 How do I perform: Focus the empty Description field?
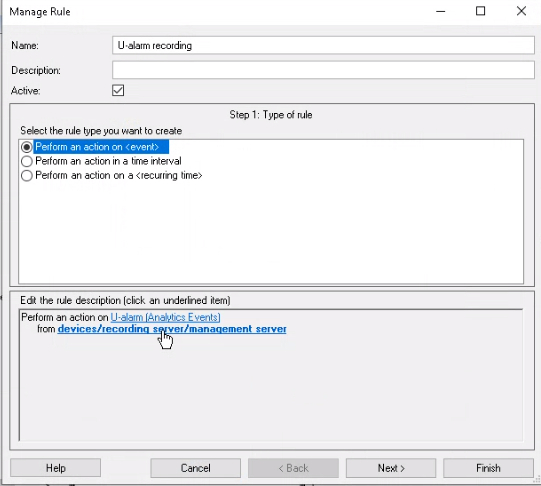point(323,70)
